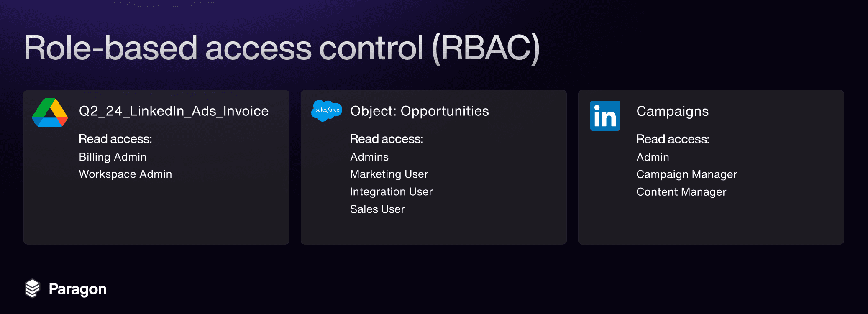Image resolution: width=868 pixels, height=314 pixels.
Task: Open the Campaigns card title
Action: pos(672,112)
